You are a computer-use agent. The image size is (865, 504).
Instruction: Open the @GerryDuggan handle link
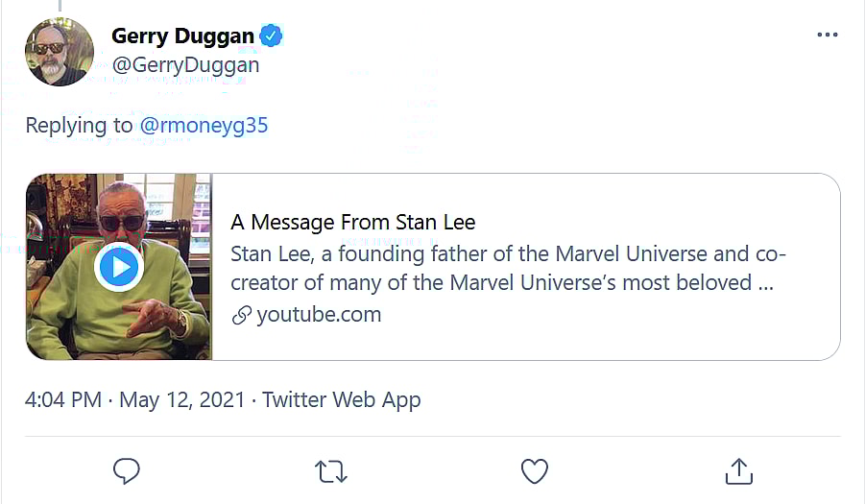[x=185, y=65]
